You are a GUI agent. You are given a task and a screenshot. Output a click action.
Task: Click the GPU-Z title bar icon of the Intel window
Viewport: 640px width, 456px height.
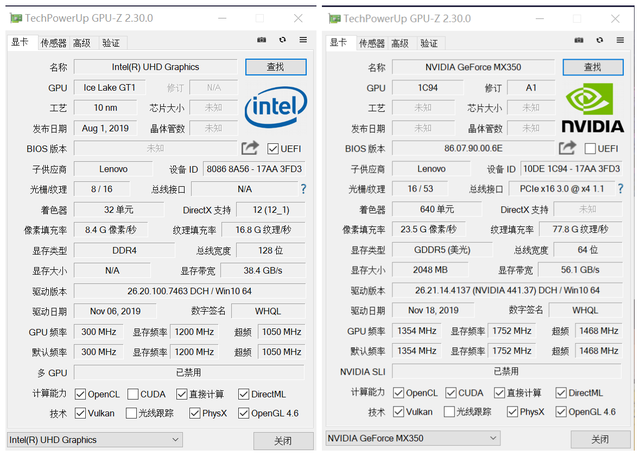[x=16, y=18]
